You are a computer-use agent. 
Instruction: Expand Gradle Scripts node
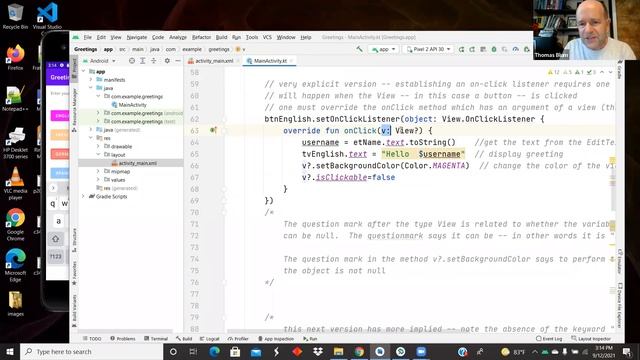click(x=84, y=196)
